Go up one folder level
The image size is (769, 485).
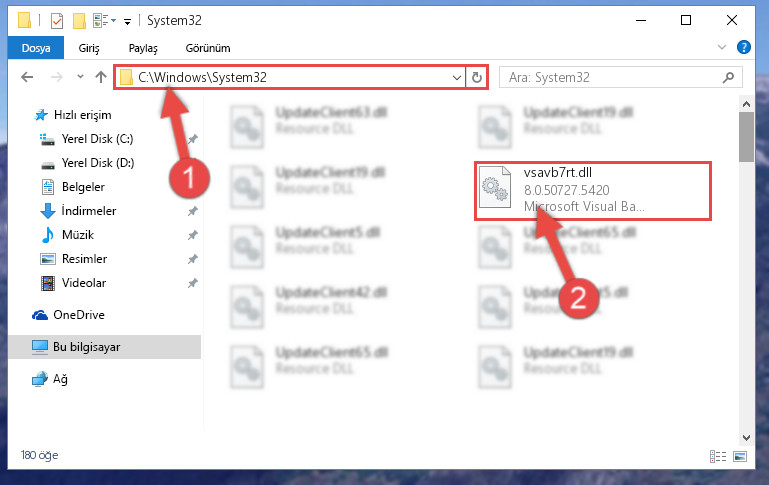(x=101, y=77)
